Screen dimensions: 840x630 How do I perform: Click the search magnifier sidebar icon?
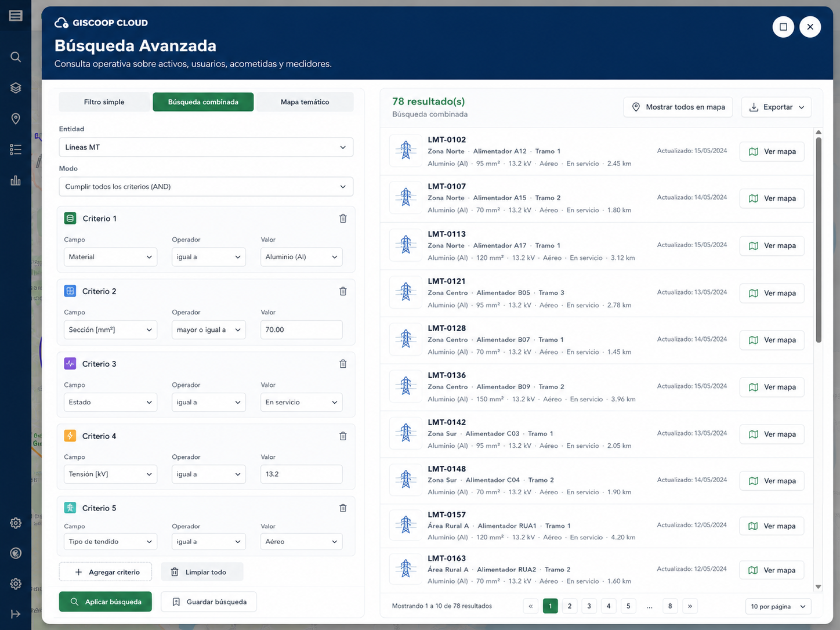16,57
